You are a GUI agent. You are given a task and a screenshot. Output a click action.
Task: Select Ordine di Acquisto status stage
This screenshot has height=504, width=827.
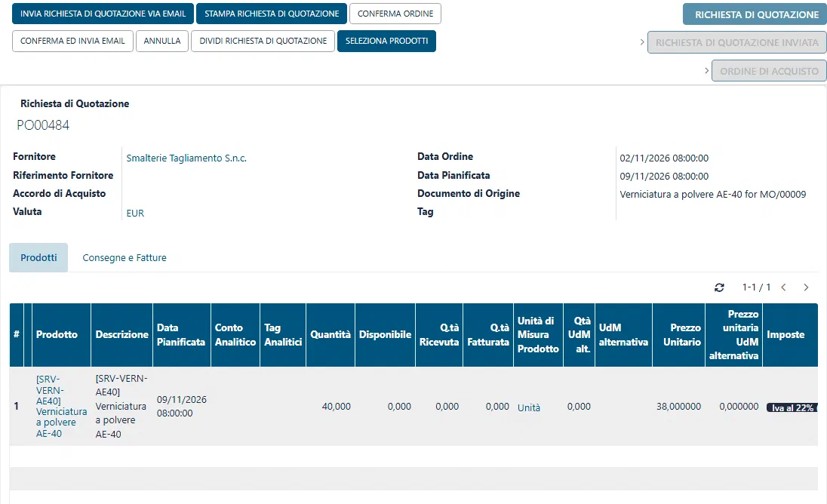pyautogui.click(x=769, y=71)
